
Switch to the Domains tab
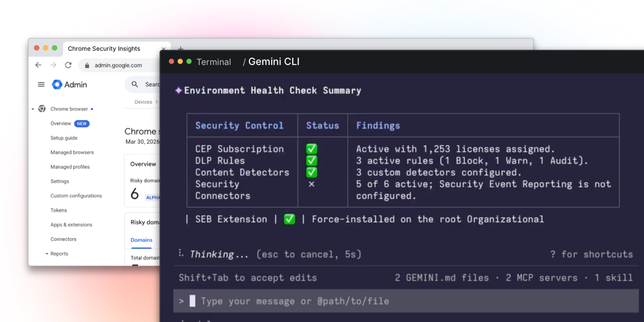coord(141,240)
